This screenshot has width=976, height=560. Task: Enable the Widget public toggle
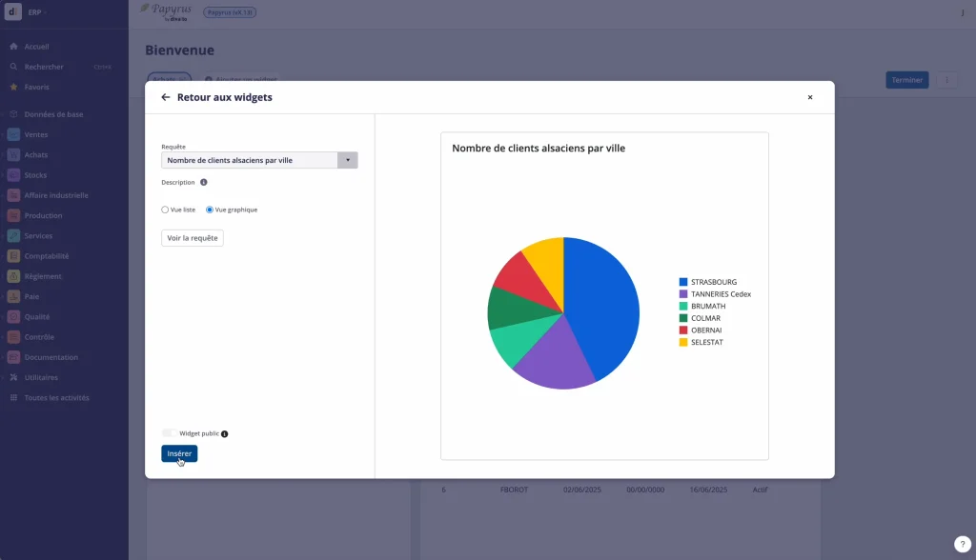169,432
